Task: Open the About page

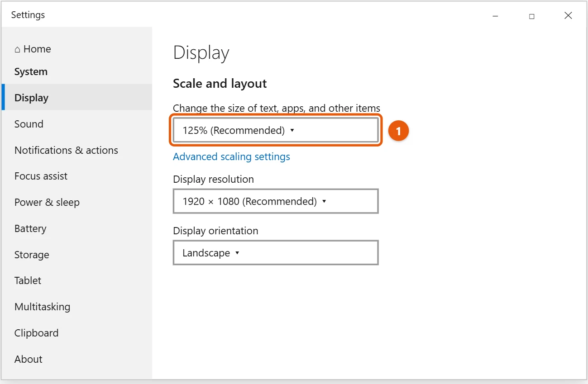Action: click(28, 359)
